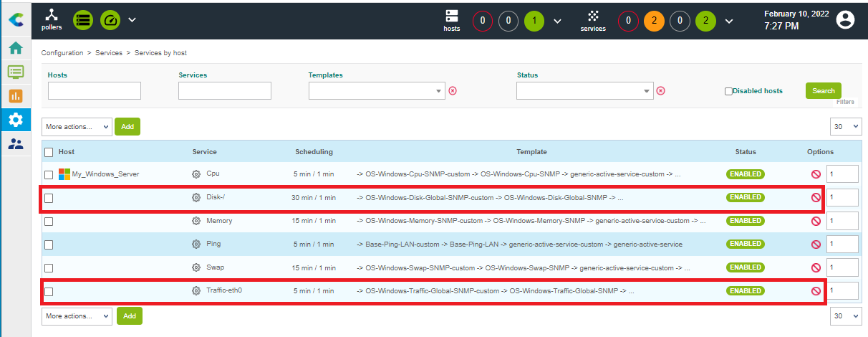The image size is (868, 337).
Task: Click the user profile avatar icon
Action: point(846,19)
